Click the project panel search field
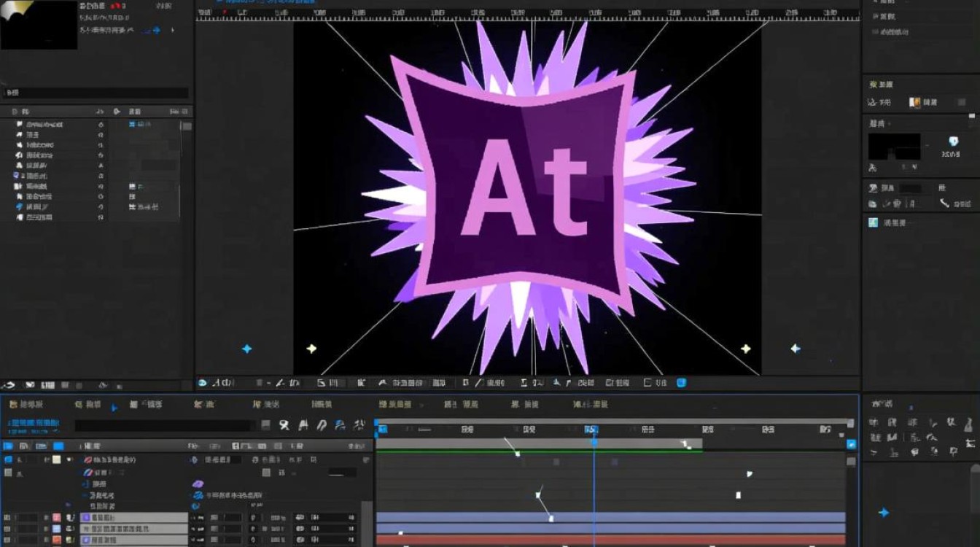This screenshot has width=980, height=547. (96, 93)
